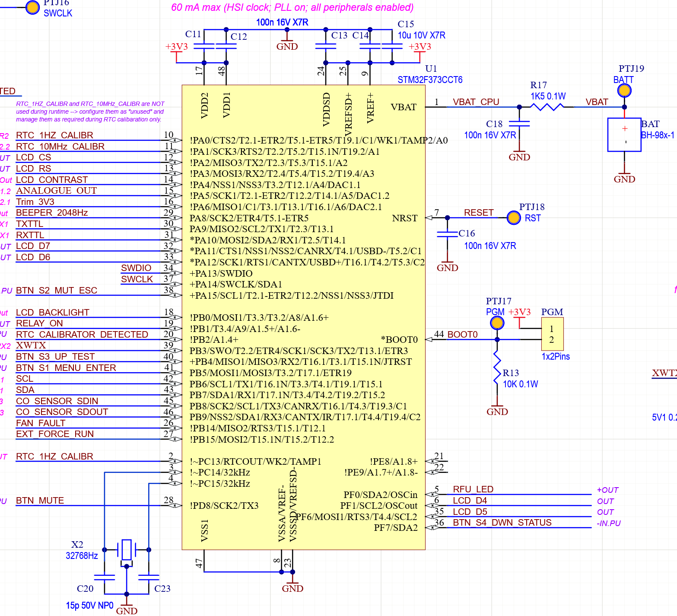
Task: Click the 1x2Pins PGM header symbol
Action: 552,334
